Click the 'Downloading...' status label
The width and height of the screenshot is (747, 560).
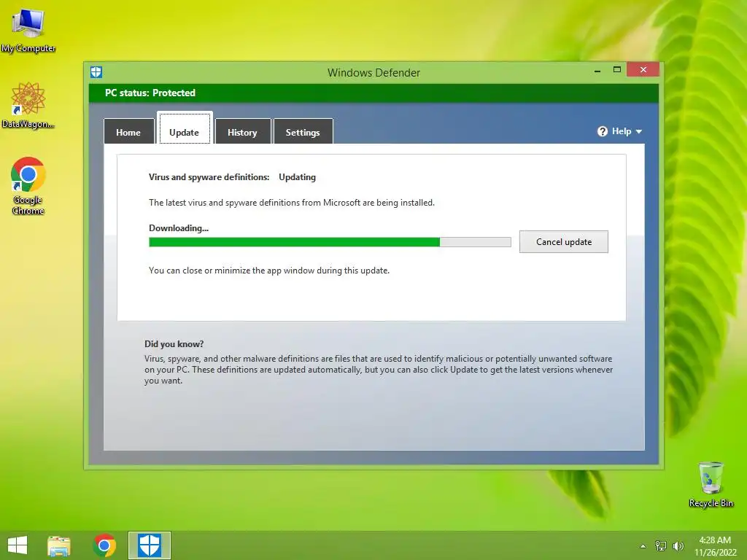tap(179, 228)
